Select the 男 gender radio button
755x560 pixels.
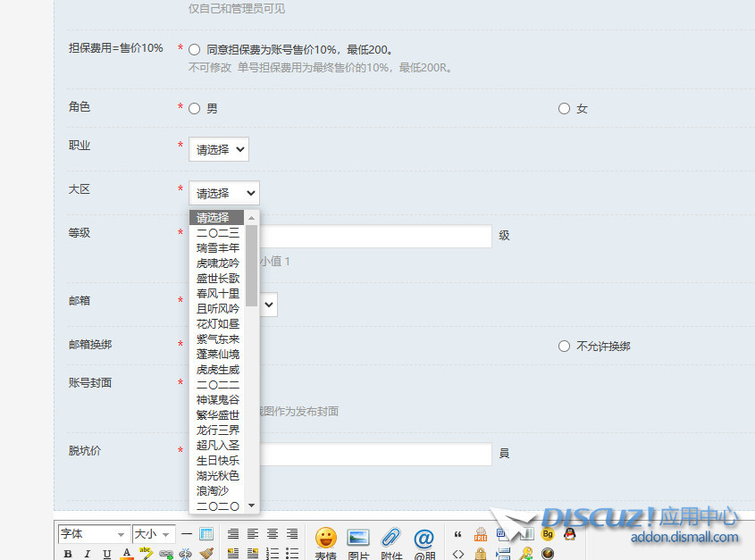pos(194,108)
